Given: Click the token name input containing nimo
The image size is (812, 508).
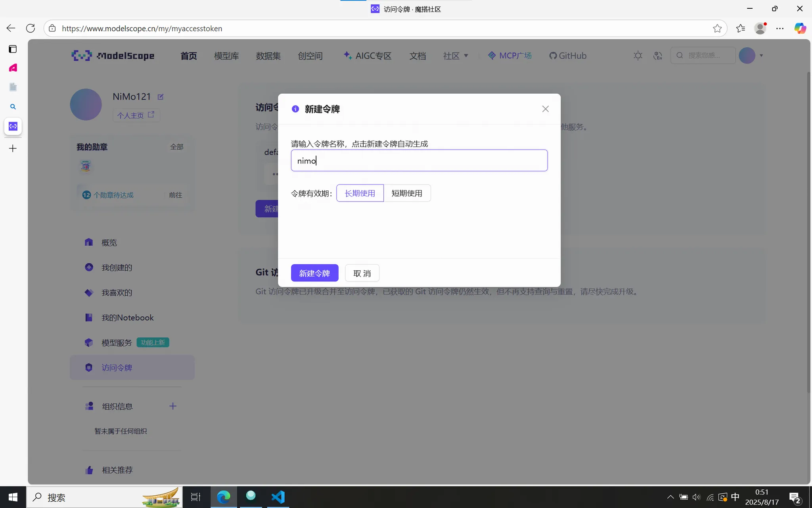Looking at the screenshot, I should point(419,160).
